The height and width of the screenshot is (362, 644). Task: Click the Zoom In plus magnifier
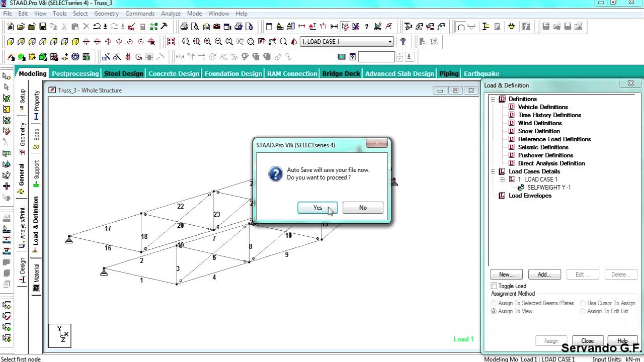[207, 42]
